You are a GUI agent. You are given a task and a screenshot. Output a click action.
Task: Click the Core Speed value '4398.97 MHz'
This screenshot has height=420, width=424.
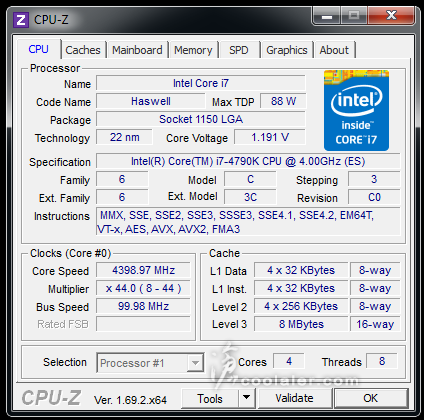pos(143,270)
